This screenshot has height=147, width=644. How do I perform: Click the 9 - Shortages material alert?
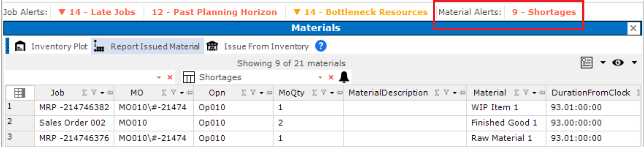tap(544, 12)
